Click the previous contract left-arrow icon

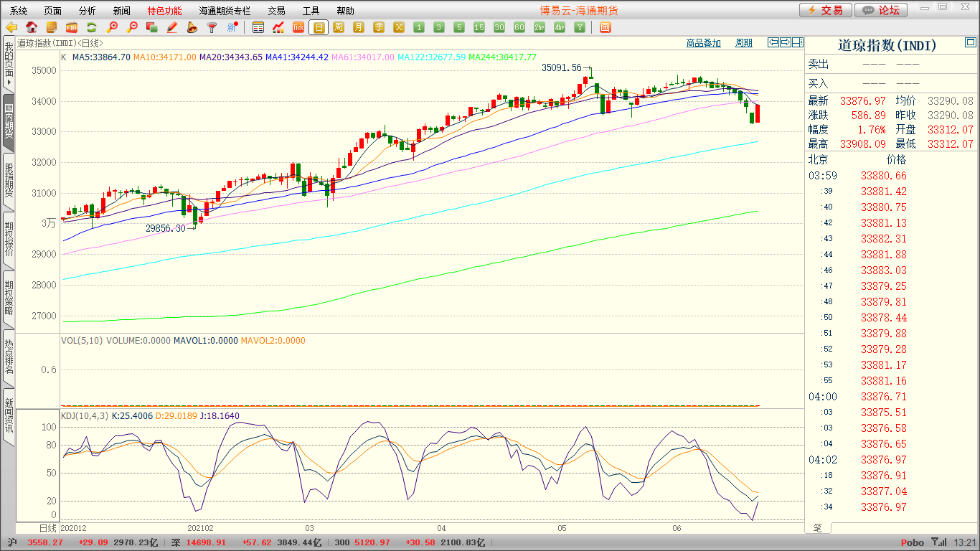click(x=773, y=42)
